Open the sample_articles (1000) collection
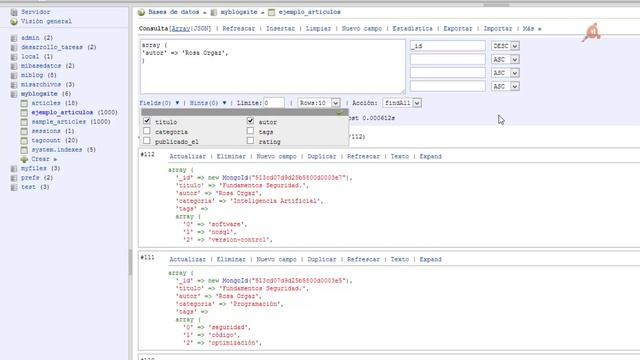The width and height of the screenshot is (640, 360). [x=71, y=122]
